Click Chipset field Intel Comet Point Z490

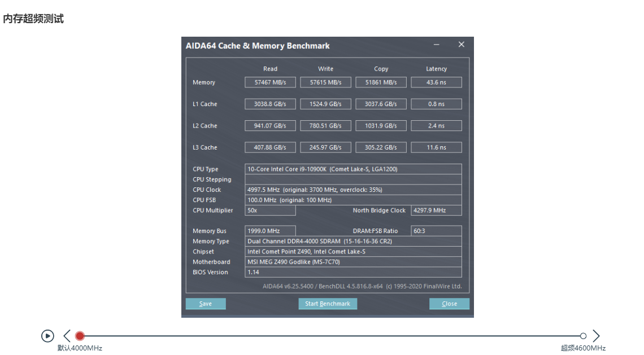[353, 252]
